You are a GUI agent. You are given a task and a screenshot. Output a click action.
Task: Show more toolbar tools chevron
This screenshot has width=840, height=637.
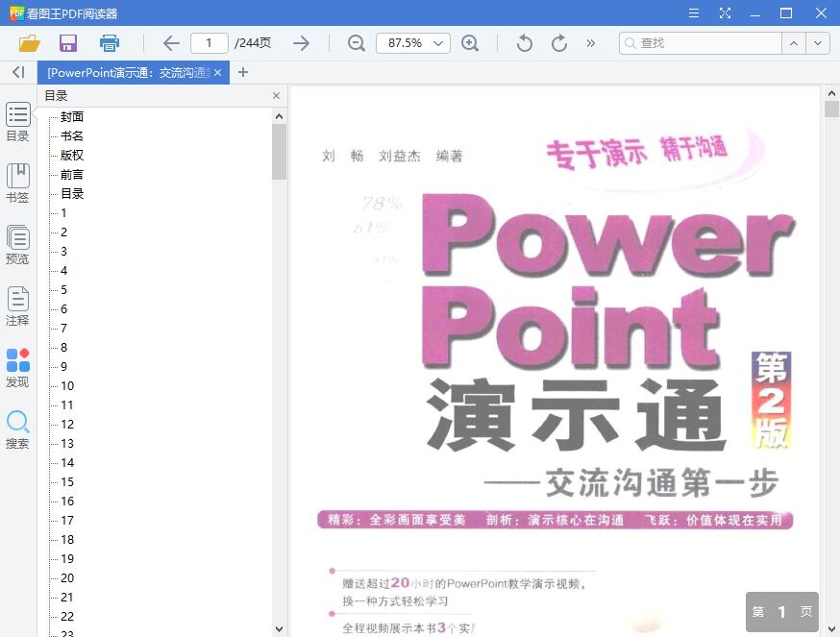pos(590,43)
